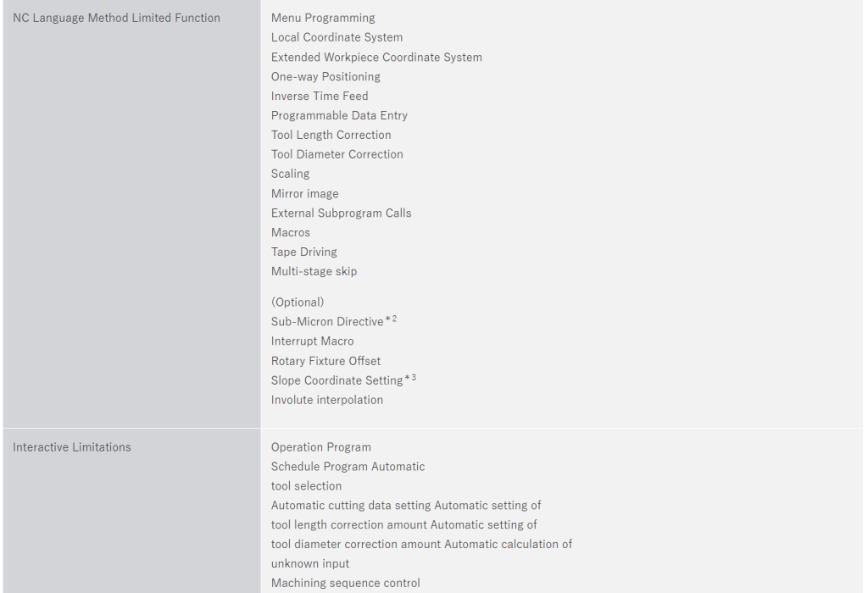This screenshot has width=868, height=593.
Task: Select the Tape Driving entry
Action: tap(303, 252)
